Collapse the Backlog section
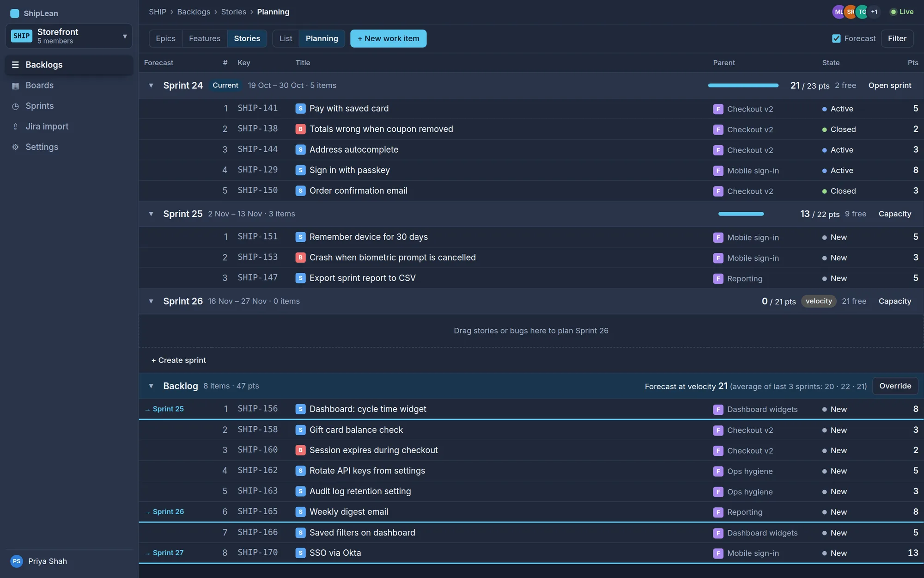Screen dimensions: 924x578 [151, 386]
